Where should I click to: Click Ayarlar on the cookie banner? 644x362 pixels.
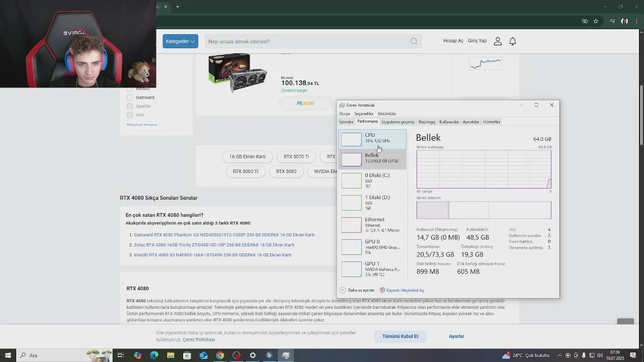point(456,336)
